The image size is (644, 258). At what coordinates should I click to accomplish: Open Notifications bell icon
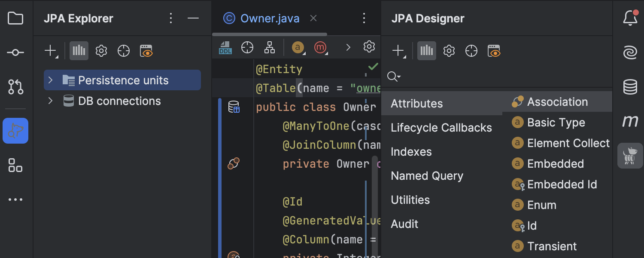[630, 18]
